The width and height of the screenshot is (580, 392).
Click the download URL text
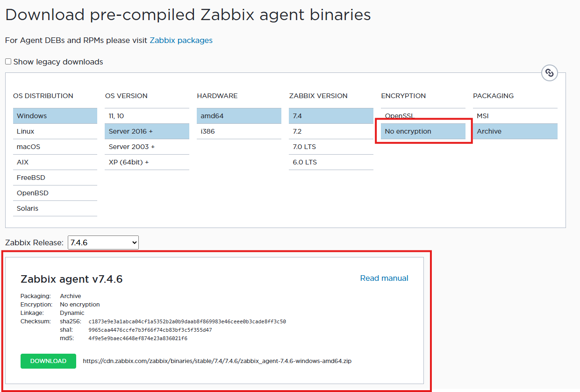217,361
